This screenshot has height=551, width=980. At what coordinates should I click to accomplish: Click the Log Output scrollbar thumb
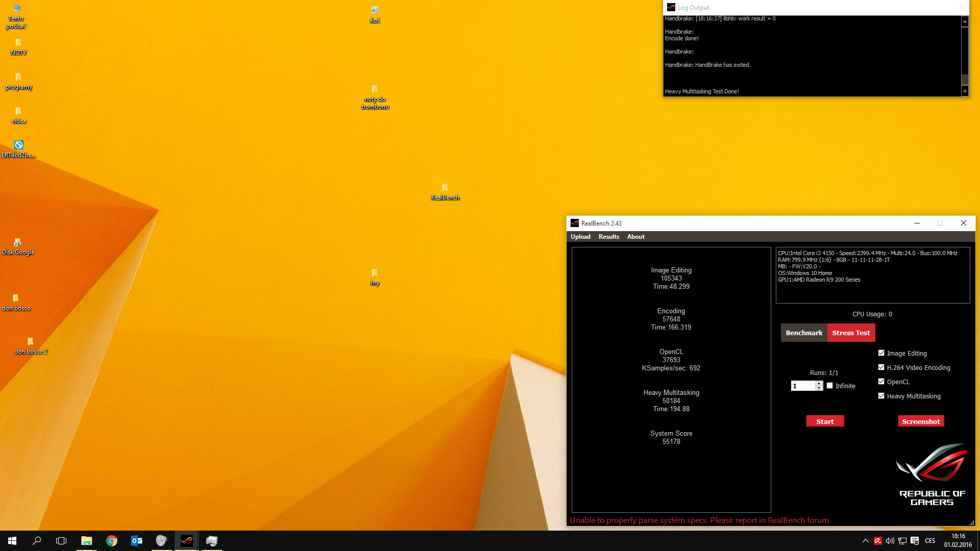(x=965, y=80)
